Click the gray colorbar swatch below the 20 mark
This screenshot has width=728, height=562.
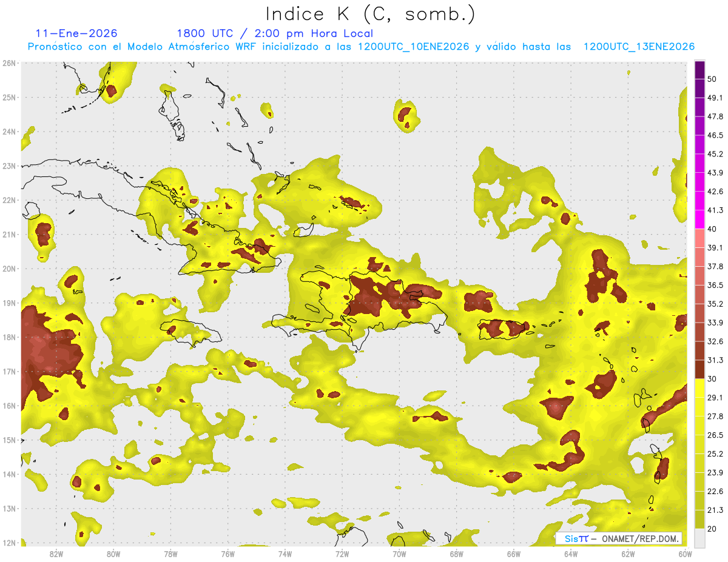pos(699,538)
